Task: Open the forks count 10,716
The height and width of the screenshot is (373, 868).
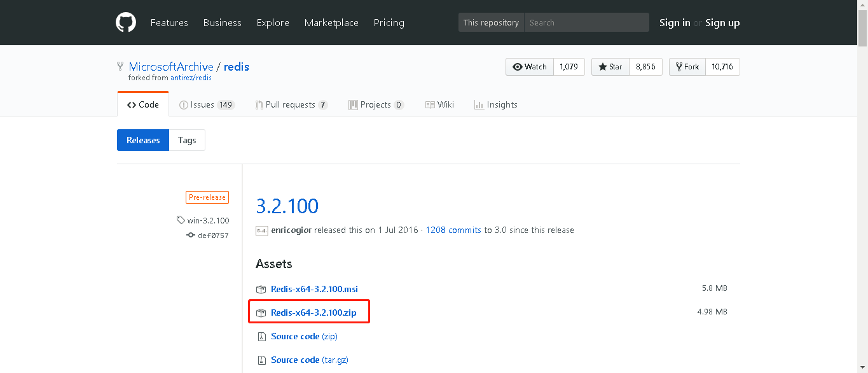Action: coord(722,67)
